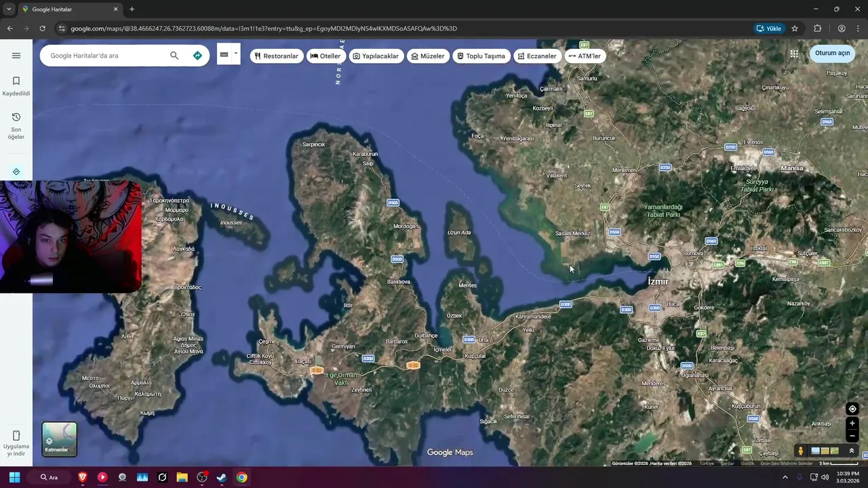Click the Şartlar terms link

point(728,464)
